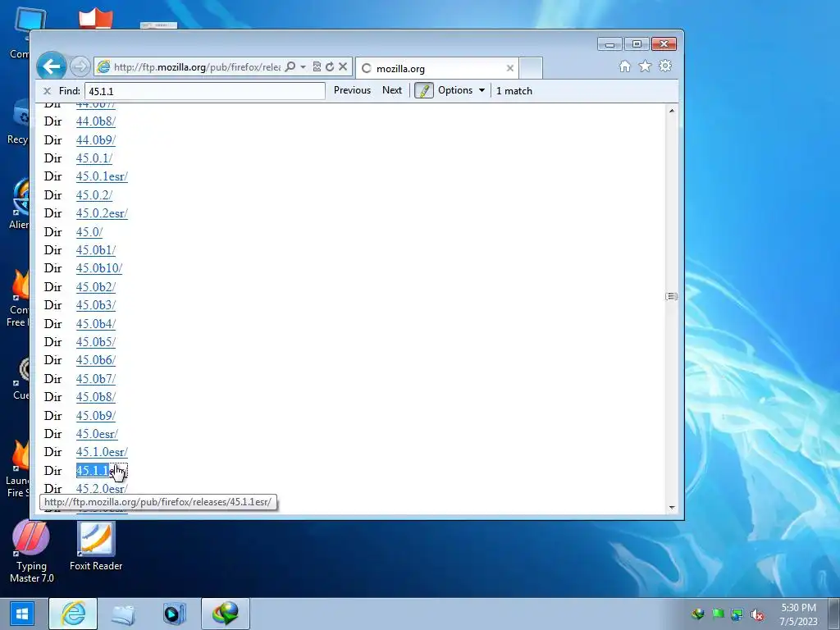Open the 44.0b8/ directory link
The image size is (840, 630).
[96, 121]
